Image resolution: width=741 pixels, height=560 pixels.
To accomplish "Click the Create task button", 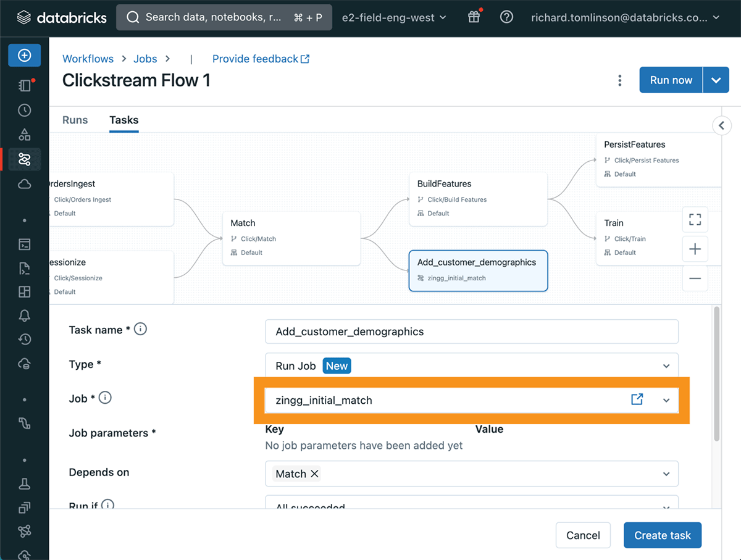I will [662, 535].
